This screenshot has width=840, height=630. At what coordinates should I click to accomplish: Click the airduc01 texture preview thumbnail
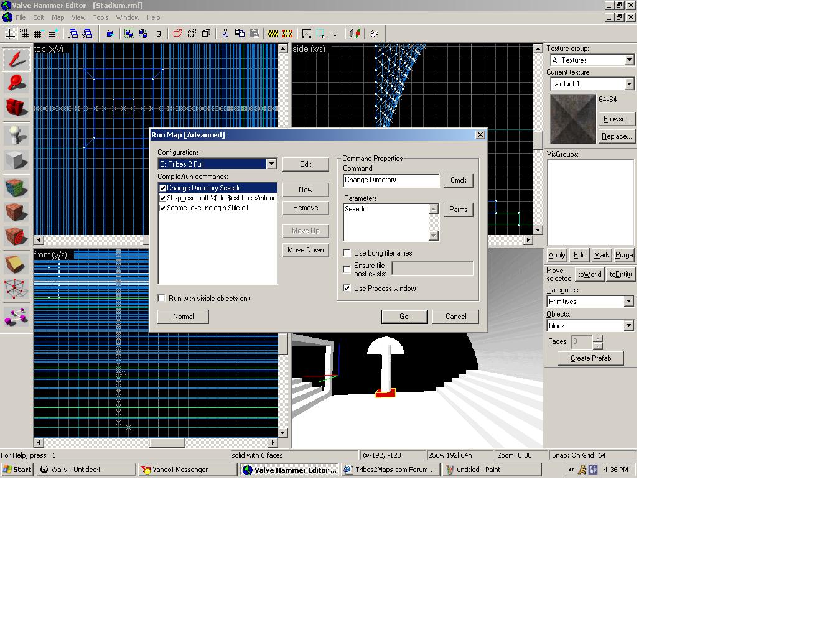click(x=573, y=118)
